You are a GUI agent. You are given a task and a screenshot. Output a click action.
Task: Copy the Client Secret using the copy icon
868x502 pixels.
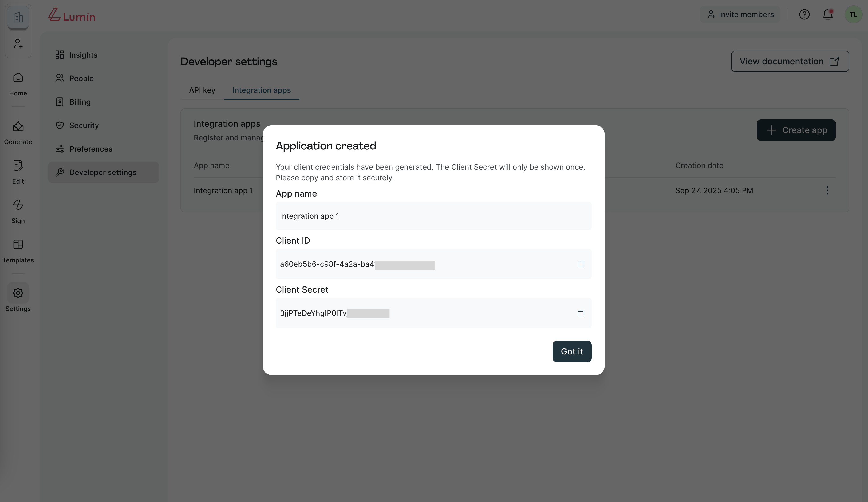click(581, 313)
